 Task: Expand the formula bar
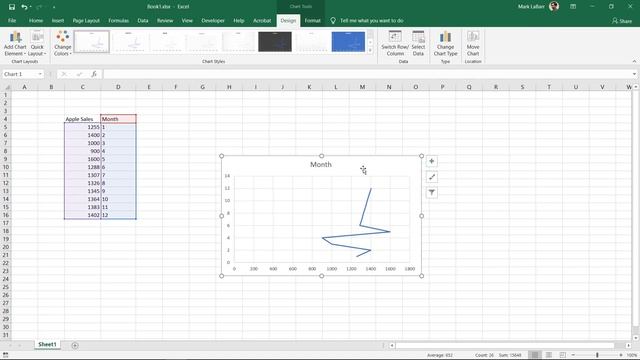tap(634, 74)
